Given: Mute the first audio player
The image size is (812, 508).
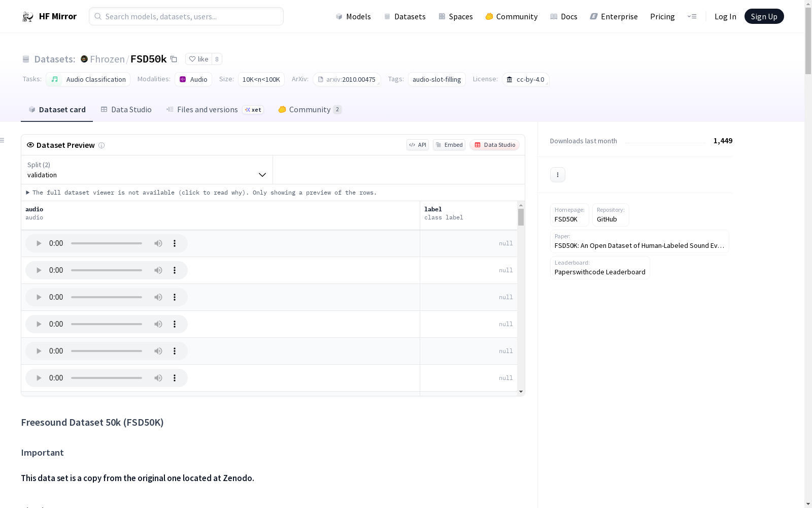Looking at the screenshot, I should [158, 243].
